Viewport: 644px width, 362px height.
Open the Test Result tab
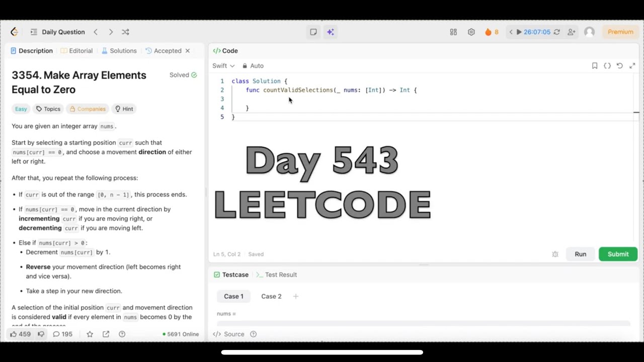coord(276,275)
